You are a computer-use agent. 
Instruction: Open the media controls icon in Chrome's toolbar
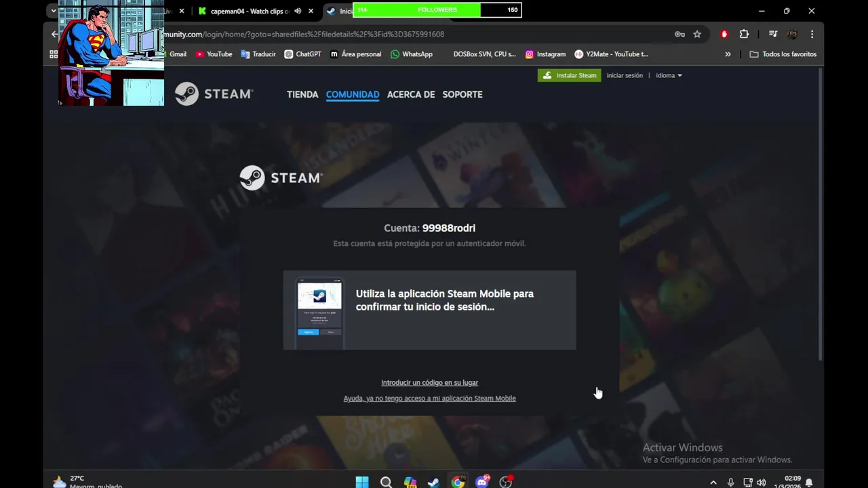pos(772,34)
